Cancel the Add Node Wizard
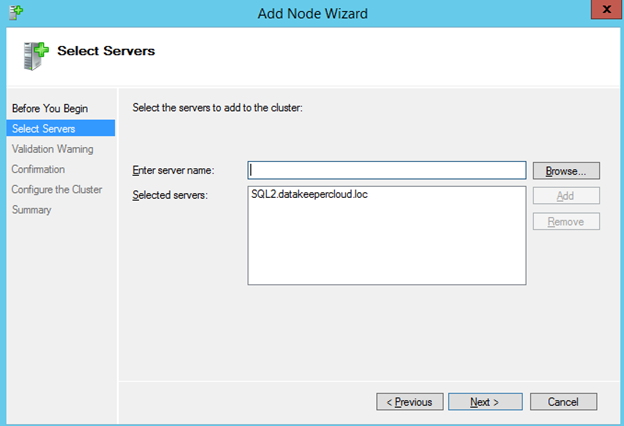The height and width of the screenshot is (426, 624). 563,402
